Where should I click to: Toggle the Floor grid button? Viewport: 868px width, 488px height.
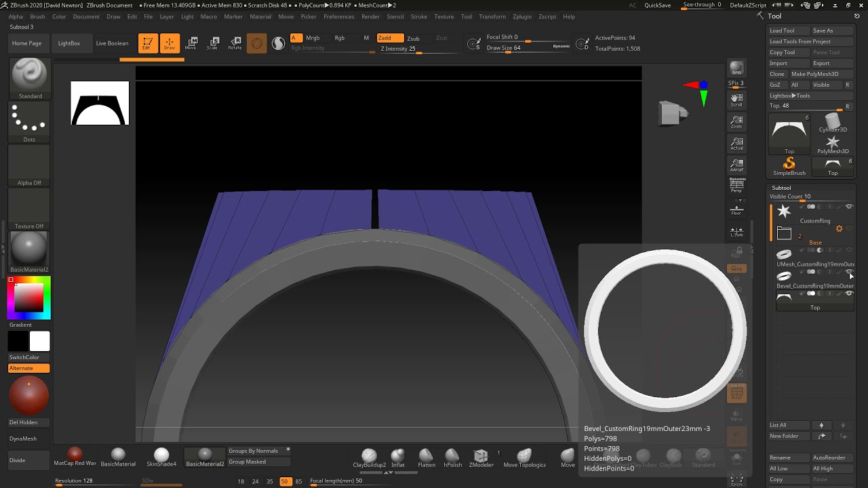click(x=736, y=209)
